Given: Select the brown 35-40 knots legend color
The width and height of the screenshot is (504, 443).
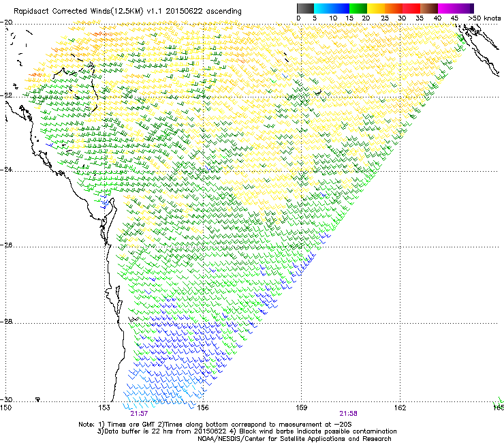Looking at the screenshot, I should click(x=429, y=8).
